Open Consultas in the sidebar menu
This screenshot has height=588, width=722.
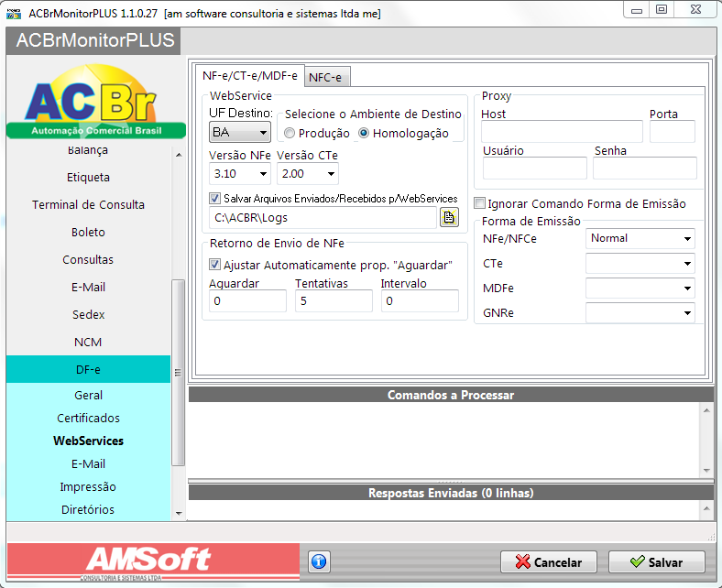point(88,260)
